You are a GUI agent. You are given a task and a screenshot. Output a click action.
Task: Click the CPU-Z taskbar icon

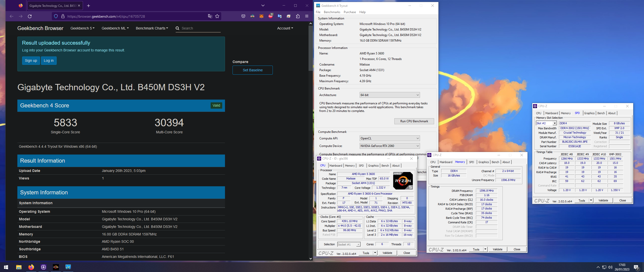44,267
